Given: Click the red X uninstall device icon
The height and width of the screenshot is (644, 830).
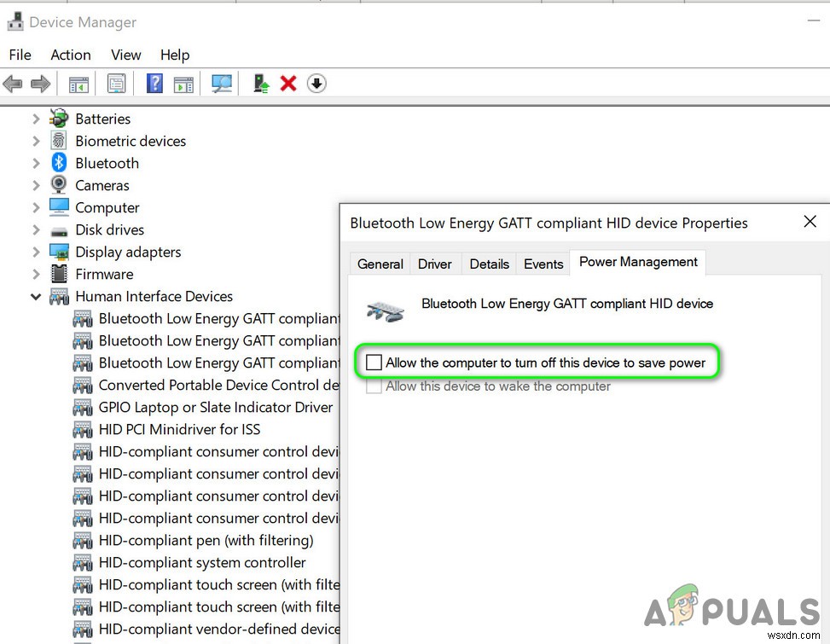Looking at the screenshot, I should pos(288,83).
